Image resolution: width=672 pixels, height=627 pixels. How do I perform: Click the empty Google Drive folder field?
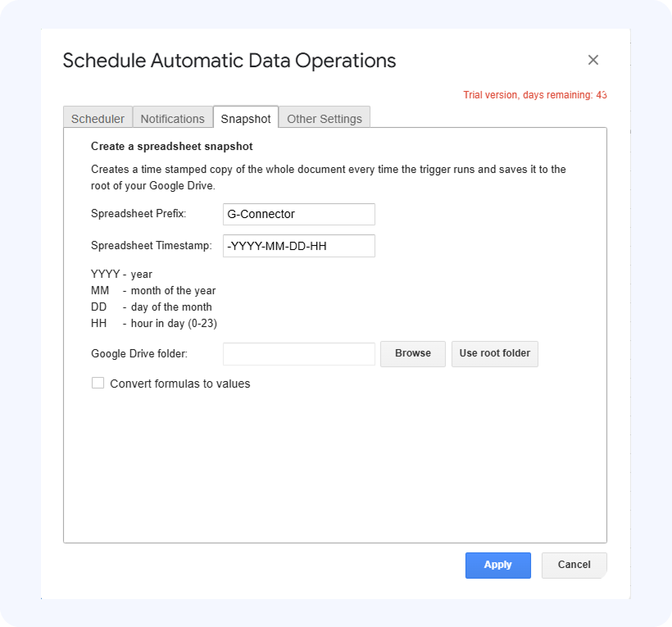(298, 354)
